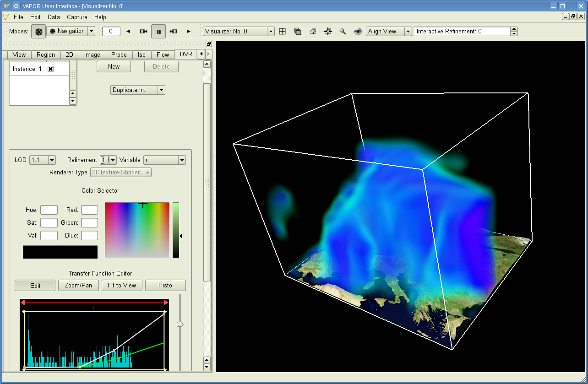This screenshot has width=588, height=384.
Task: Click the vertical value brightness bar
Action: 176,230
